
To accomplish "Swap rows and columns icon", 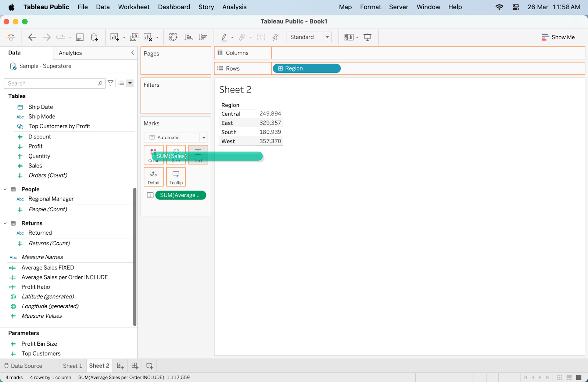I will tap(173, 37).
